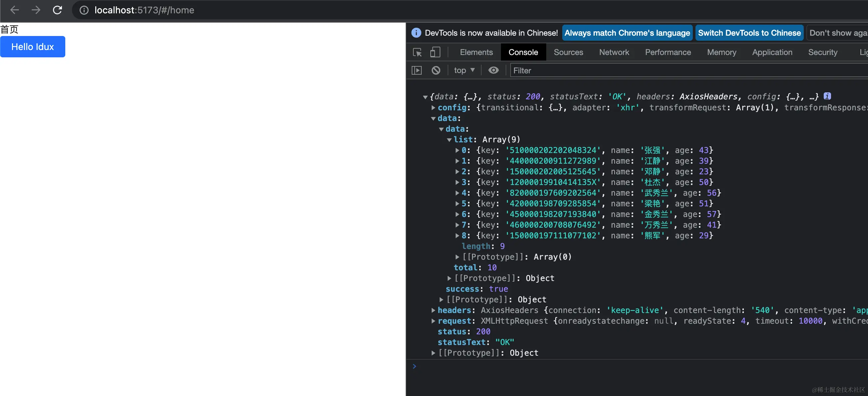Focus the console Filter input
The image size is (868, 396).
(689, 70)
